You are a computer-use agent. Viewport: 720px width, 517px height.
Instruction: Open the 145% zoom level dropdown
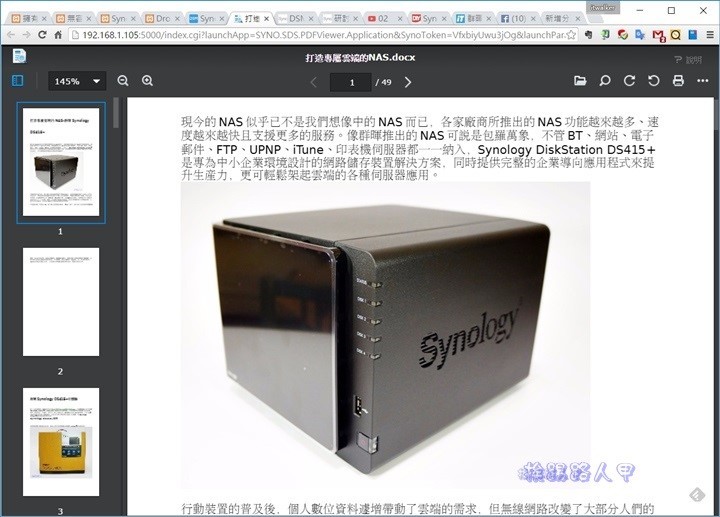click(x=77, y=81)
